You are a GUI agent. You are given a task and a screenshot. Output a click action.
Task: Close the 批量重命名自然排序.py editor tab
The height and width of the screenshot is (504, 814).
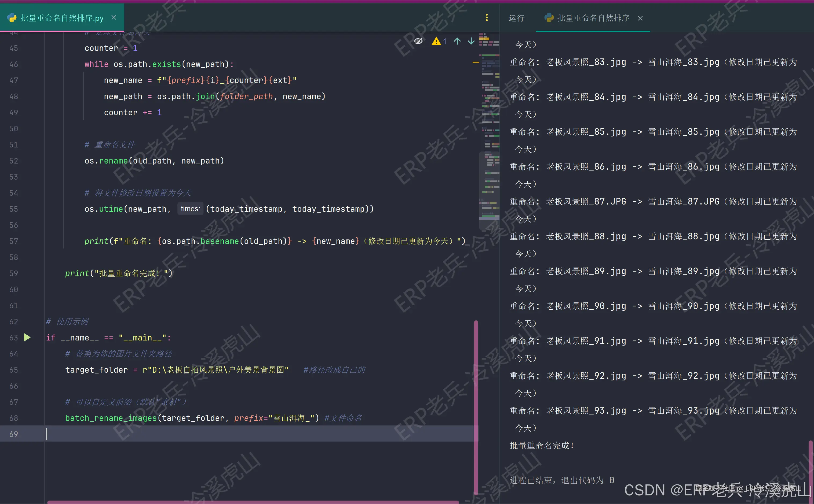(114, 18)
